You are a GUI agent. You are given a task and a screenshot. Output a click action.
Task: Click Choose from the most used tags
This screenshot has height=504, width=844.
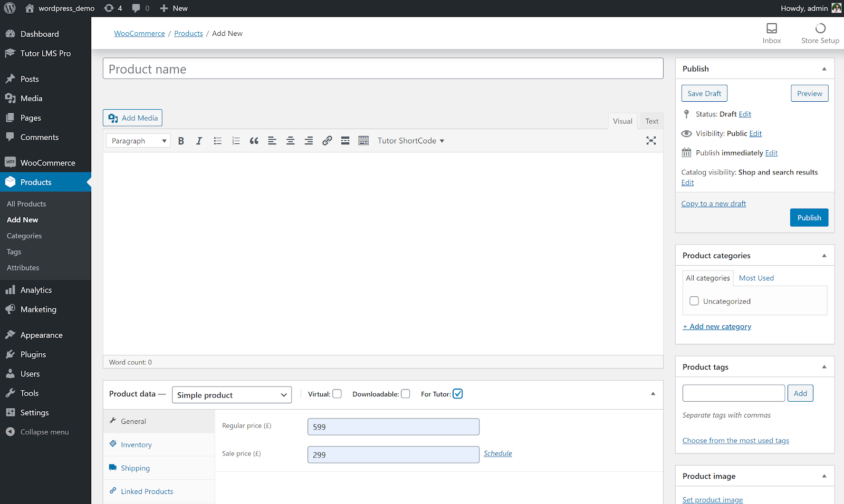click(x=736, y=440)
